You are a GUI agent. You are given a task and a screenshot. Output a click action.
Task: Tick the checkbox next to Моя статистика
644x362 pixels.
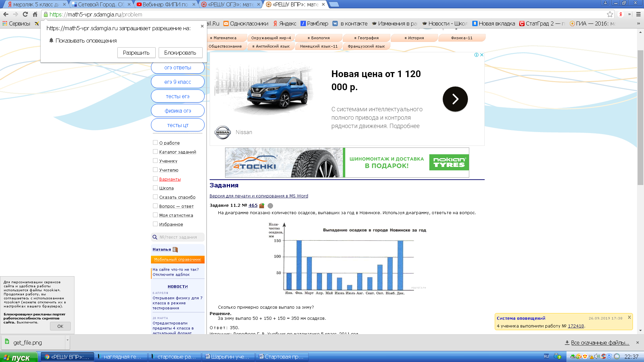(x=155, y=215)
